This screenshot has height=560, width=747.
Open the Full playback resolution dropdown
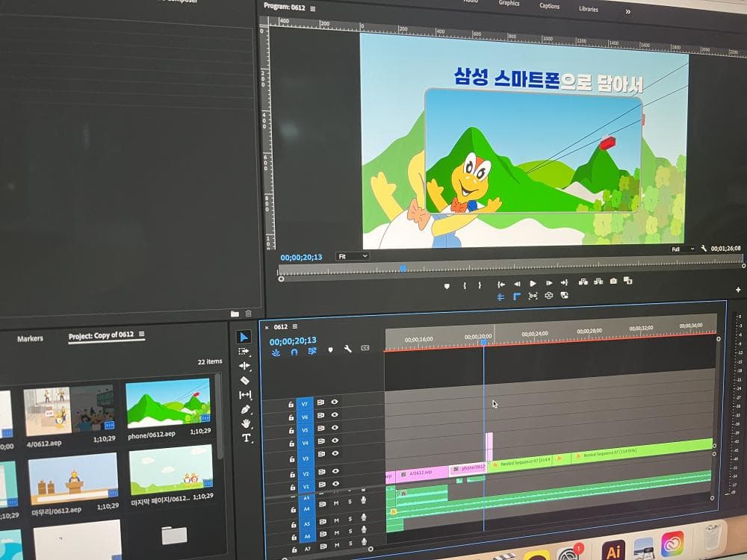point(683,249)
